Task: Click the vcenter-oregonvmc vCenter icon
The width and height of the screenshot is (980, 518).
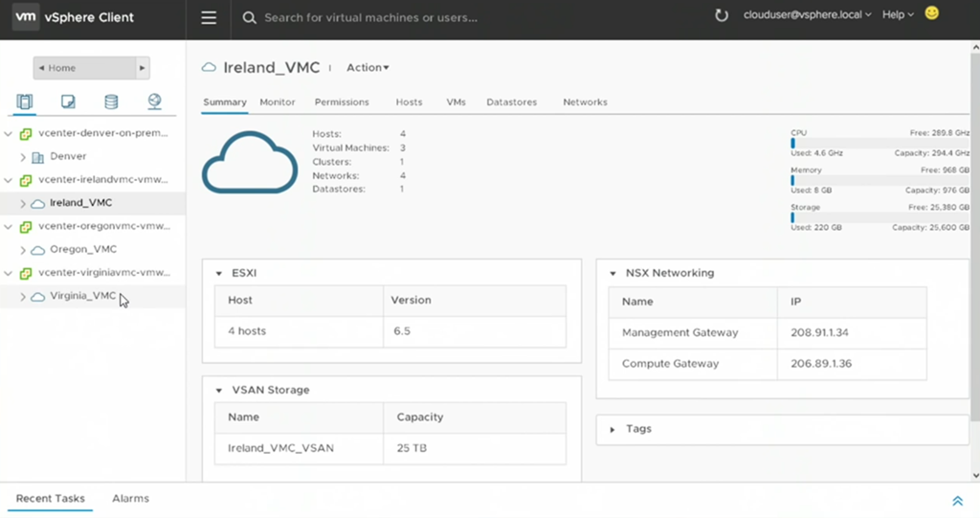Action: click(26, 227)
